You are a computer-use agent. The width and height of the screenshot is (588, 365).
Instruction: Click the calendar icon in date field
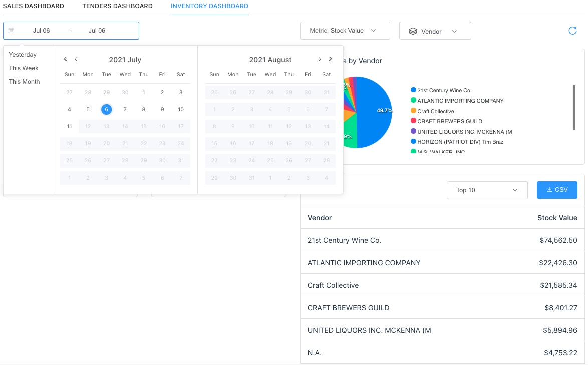pos(12,31)
